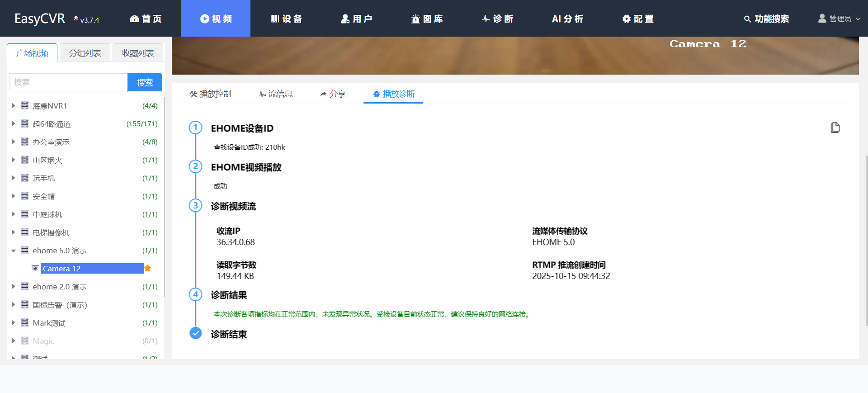Focus the 搜索 text input field
Image resolution: width=868 pixels, height=393 pixels.
coord(68,82)
